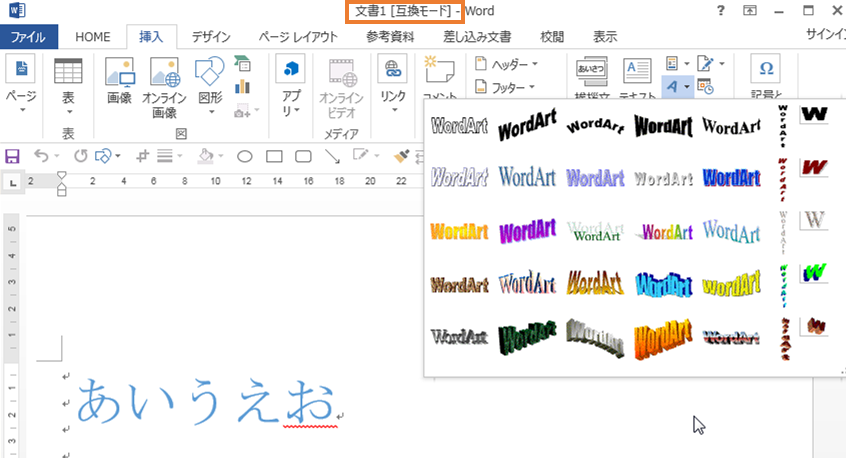Viewport: 846px width, 458px height.
Task: Click the ruler tab selector 'L' box
Action: 13,182
